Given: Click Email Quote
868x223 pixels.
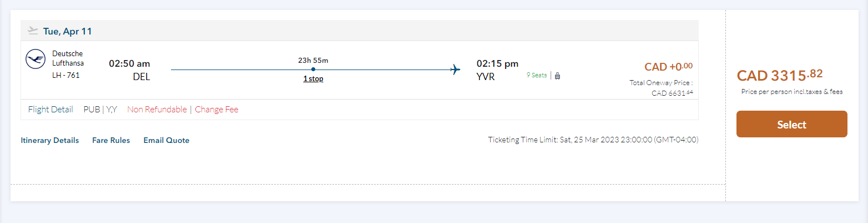Looking at the screenshot, I should point(166,140).
